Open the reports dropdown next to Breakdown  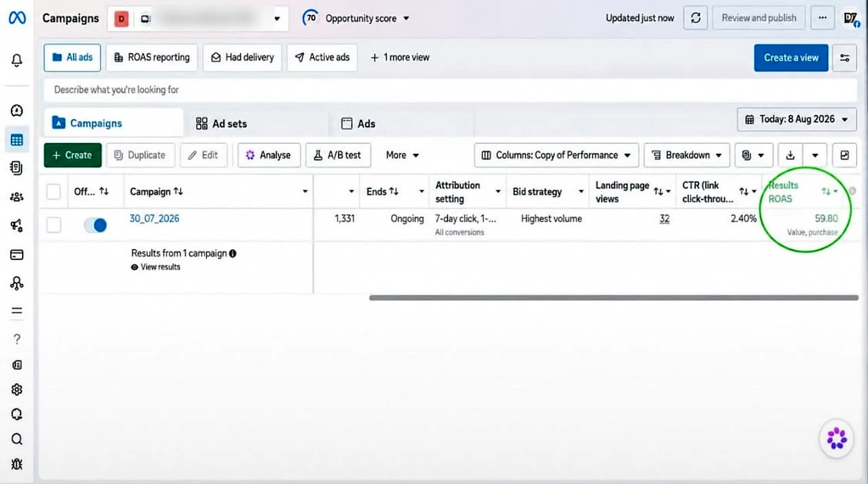coord(754,155)
